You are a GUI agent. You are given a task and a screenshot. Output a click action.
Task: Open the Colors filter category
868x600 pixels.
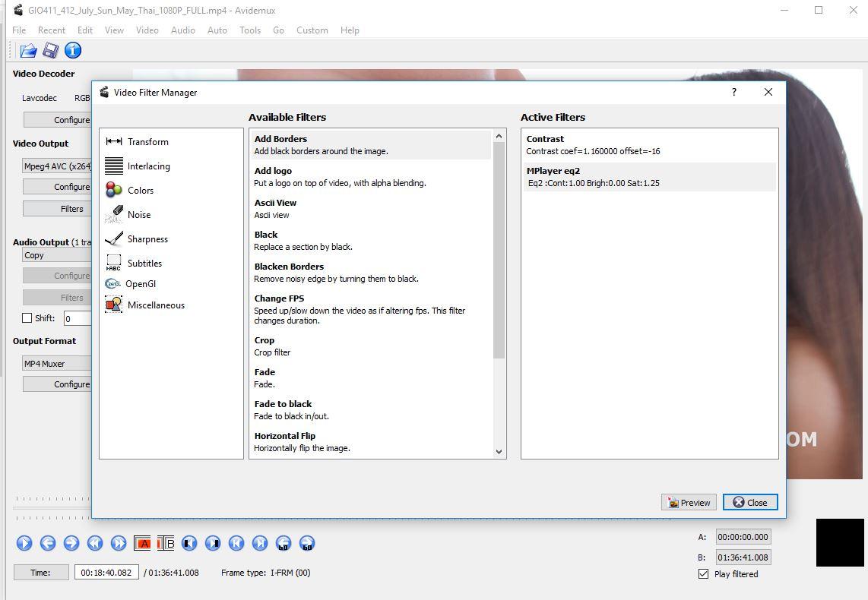[140, 191]
